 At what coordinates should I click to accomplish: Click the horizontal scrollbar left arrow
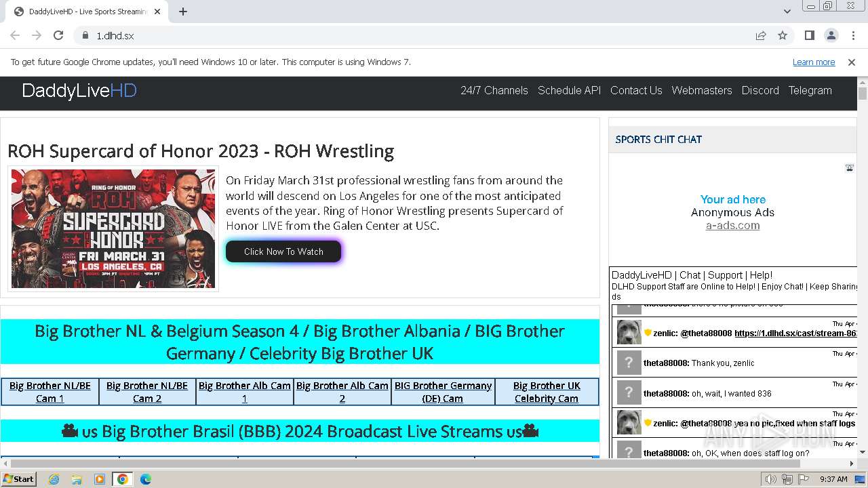pyautogui.click(x=5, y=464)
